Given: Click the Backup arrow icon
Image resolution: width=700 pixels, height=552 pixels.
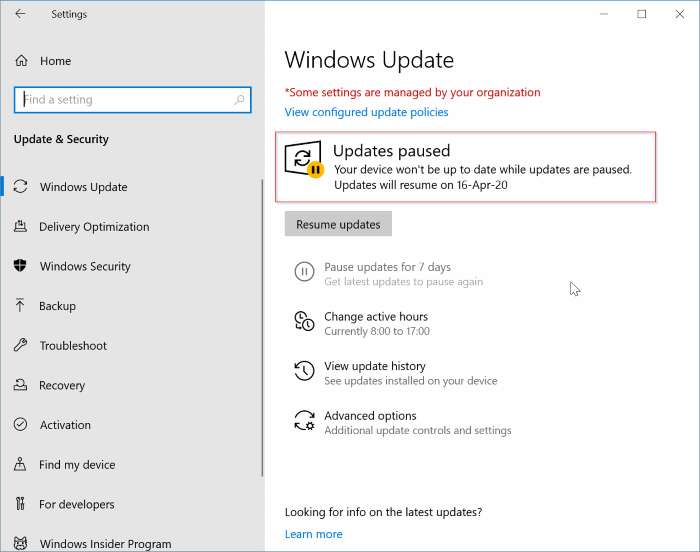Looking at the screenshot, I should [x=20, y=305].
